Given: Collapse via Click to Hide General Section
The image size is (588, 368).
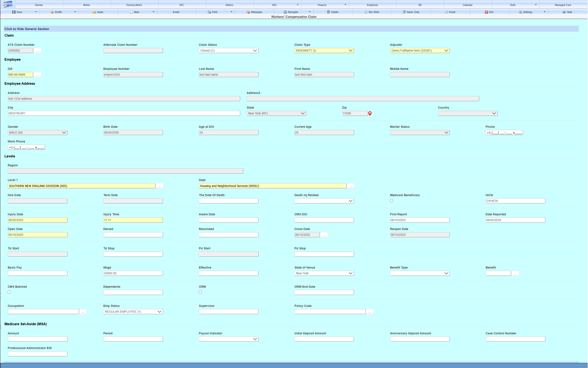Looking at the screenshot, I should [27, 29].
